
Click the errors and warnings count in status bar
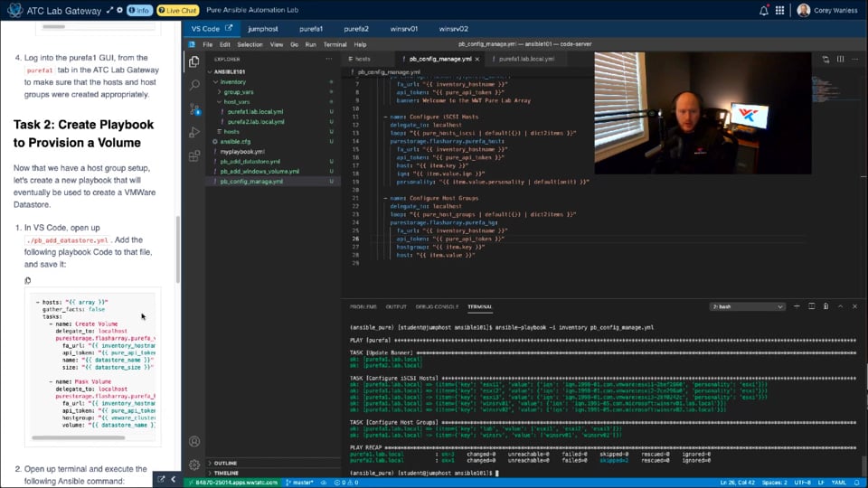pos(346,483)
